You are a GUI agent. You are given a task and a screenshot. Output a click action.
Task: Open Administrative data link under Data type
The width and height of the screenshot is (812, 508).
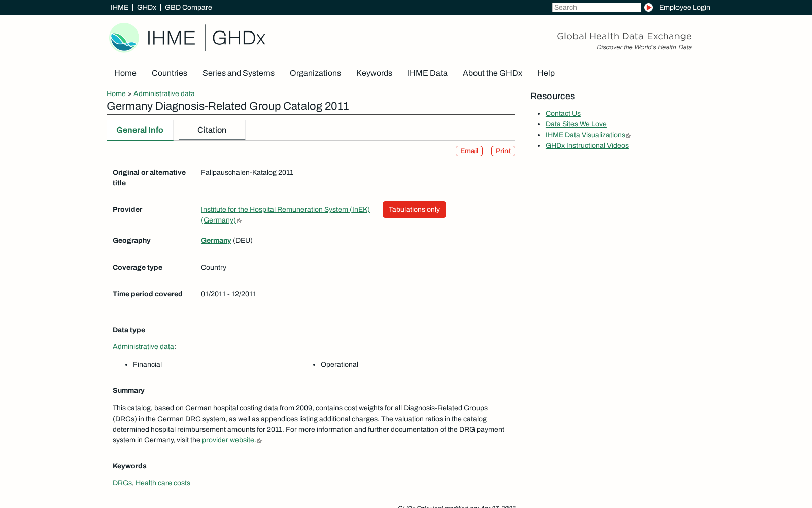pyautogui.click(x=143, y=346)
